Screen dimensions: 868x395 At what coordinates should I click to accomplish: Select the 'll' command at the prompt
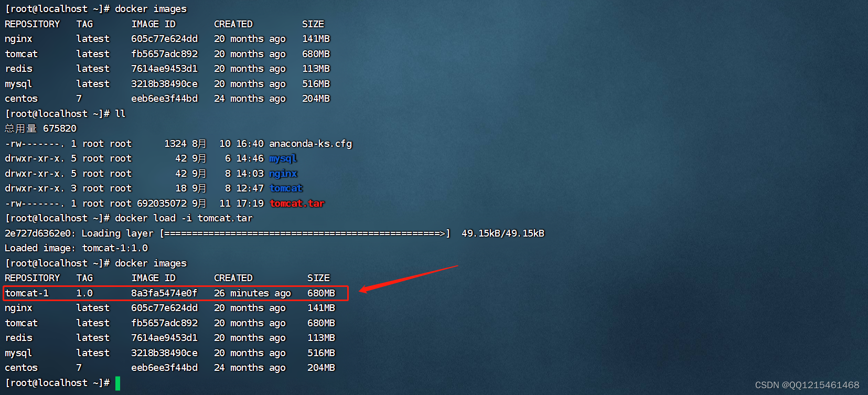coord(120,114)
